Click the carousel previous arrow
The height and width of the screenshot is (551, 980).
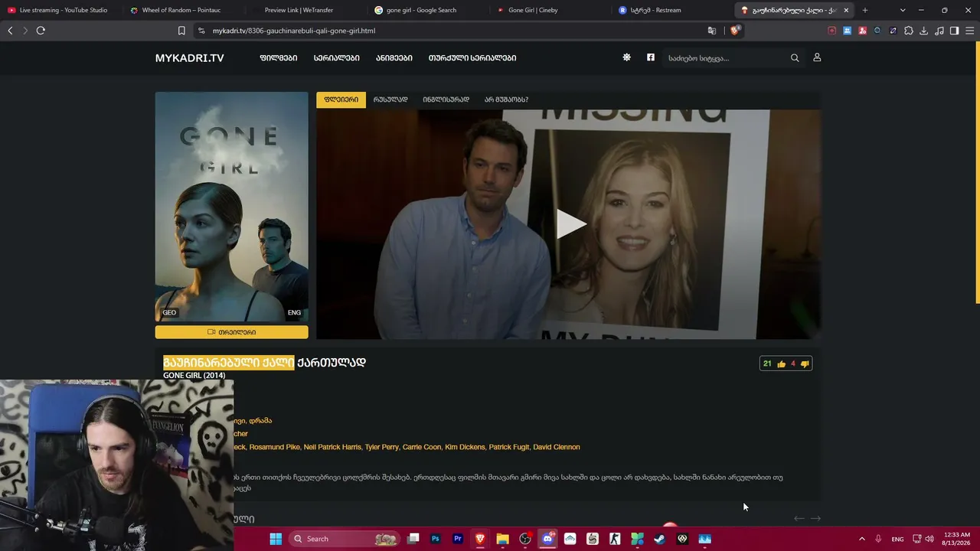click(799, 518)
